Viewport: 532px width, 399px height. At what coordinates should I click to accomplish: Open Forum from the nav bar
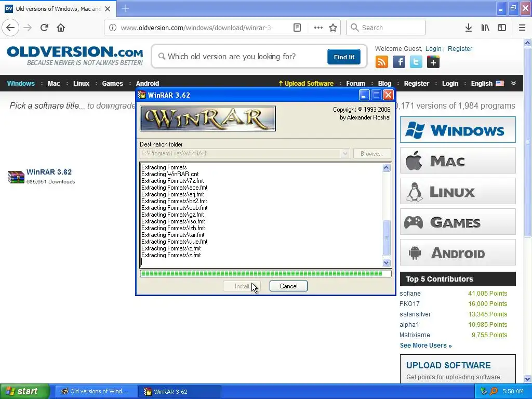[x=355, y=84]
